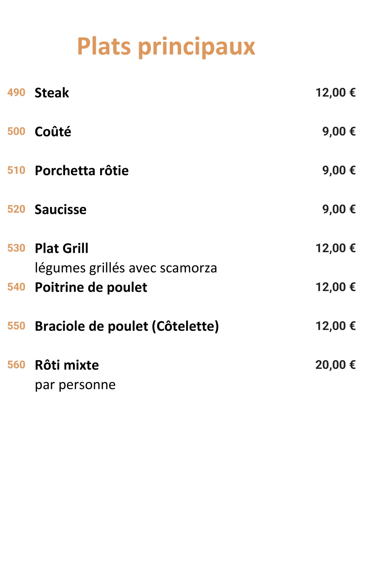Select the Saucisse dish
389x588 pixels.
click(x=61, y=209)
